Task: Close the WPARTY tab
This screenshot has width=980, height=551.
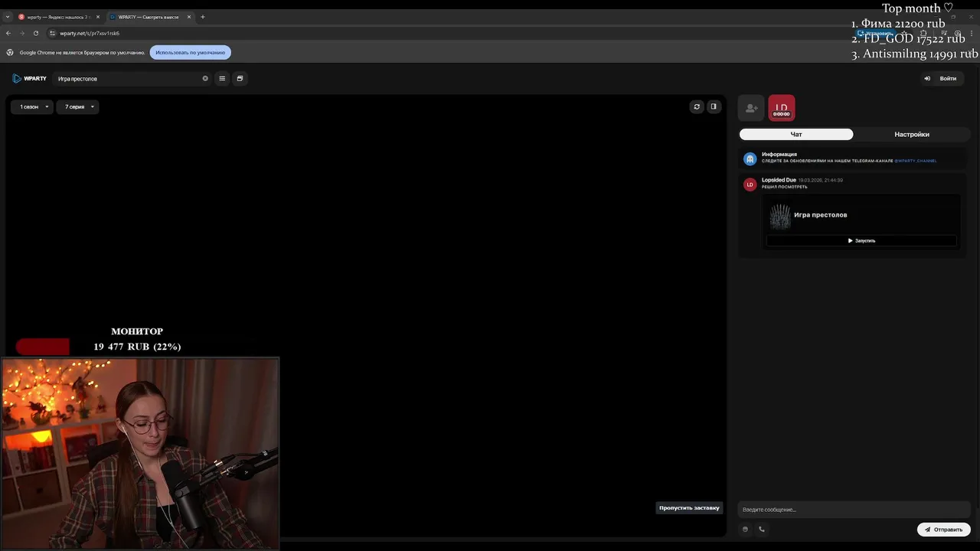Action: (189, 17)
